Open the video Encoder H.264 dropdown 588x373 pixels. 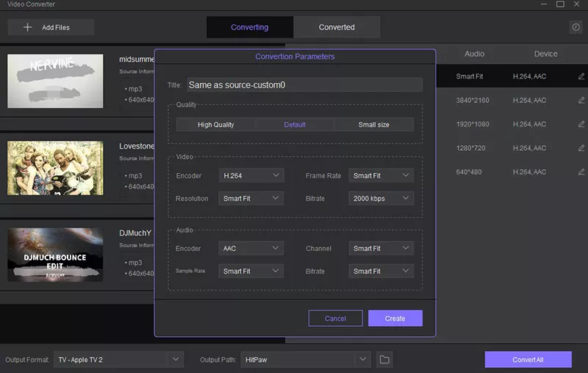pyautogui.click(x=251, y=176)
